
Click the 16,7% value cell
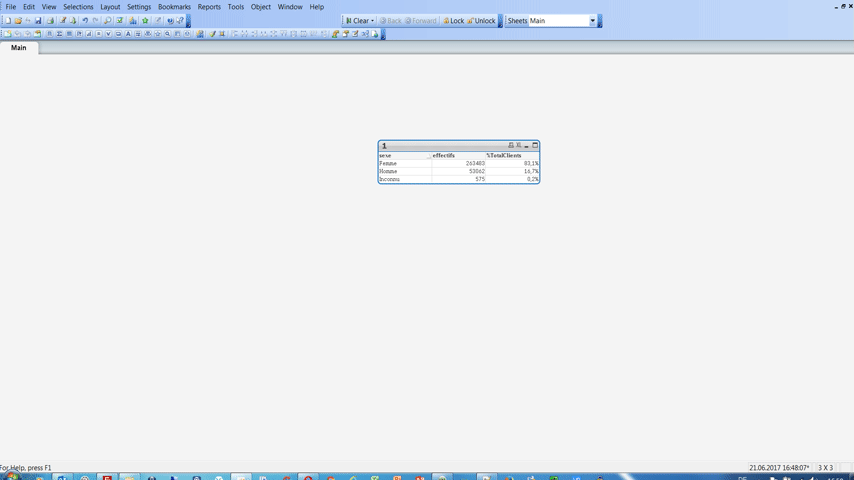tap(512, 171)
